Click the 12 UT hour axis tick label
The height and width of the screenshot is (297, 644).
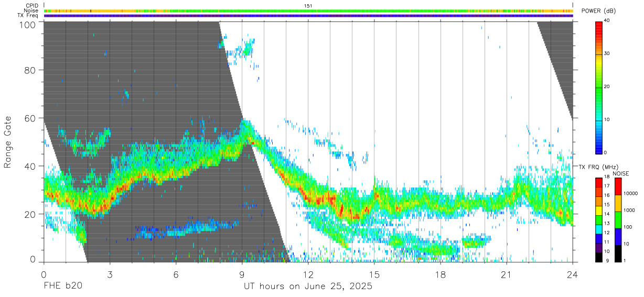(308, 274)
